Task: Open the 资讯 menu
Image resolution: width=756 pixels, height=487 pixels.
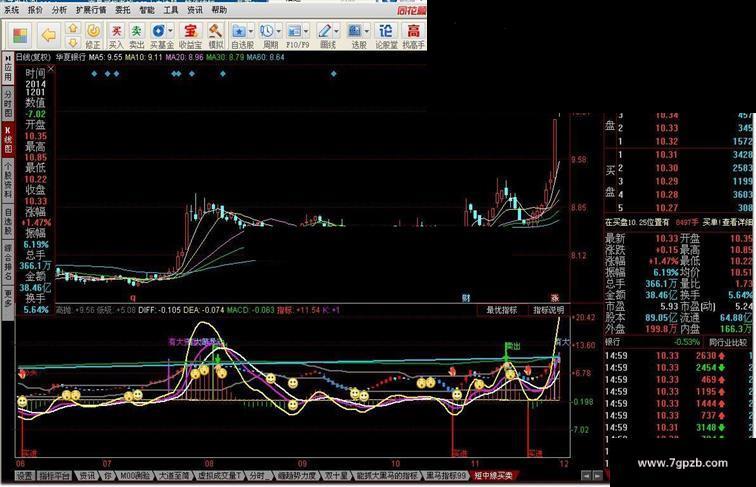Action: pos(195,10)
